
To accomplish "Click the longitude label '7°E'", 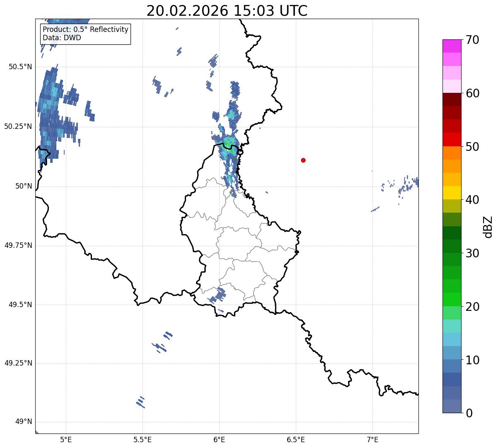I will coord(372,440).
